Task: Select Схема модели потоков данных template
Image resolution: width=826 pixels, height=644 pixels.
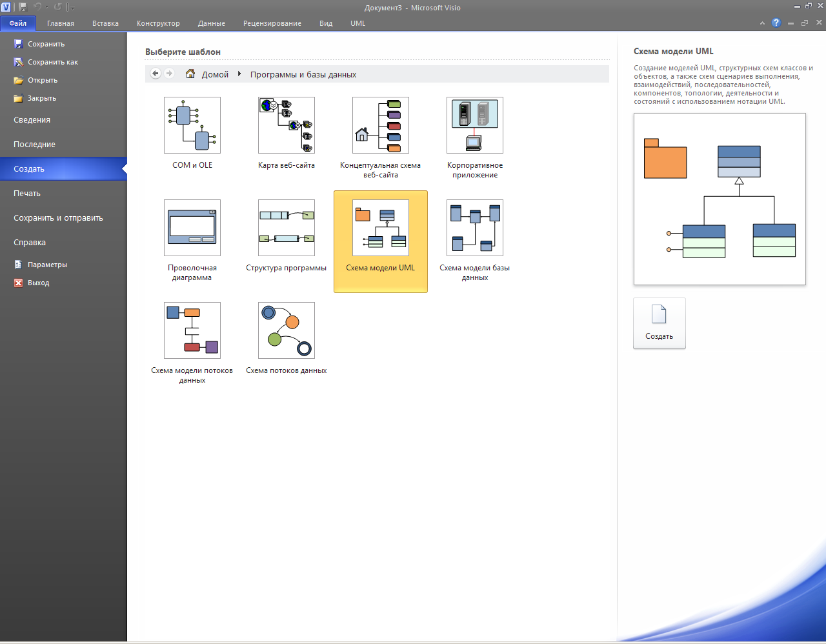Action: tap(192, 343)
